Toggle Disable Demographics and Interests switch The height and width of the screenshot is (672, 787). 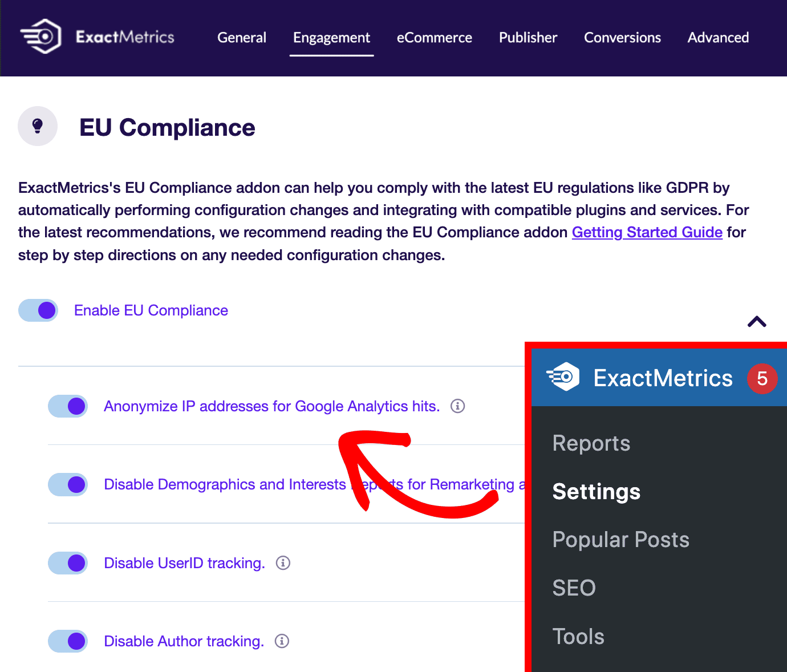coord(68,484)
